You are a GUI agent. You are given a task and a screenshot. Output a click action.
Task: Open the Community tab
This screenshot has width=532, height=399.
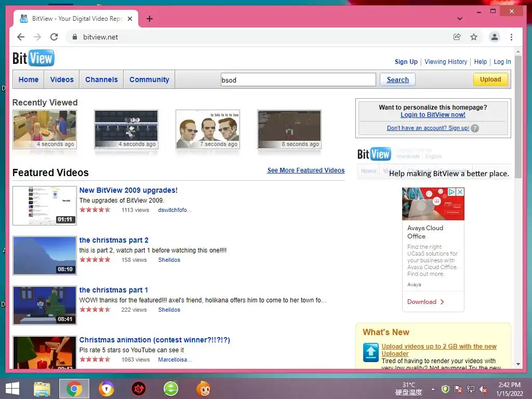coord(149,79)
